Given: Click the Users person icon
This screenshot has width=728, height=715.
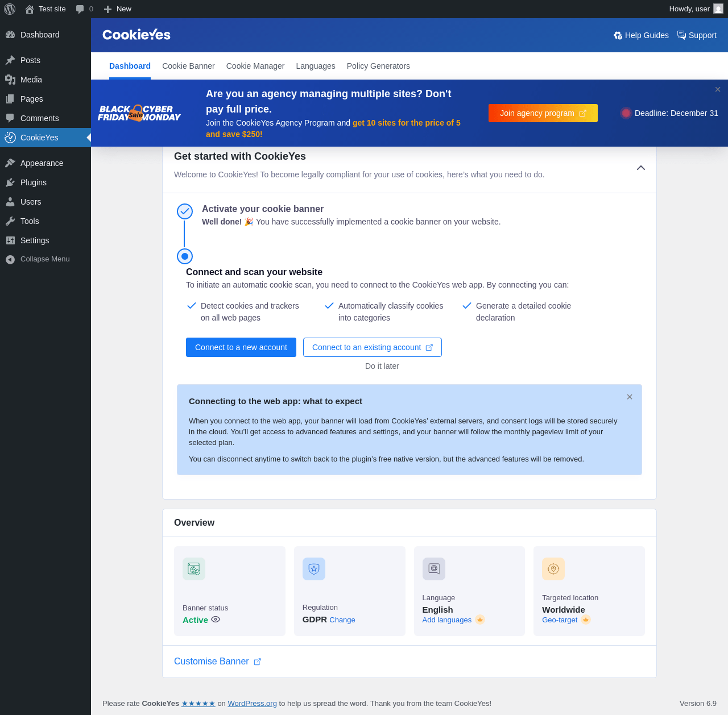Looking at the screenshot, I should (10, 202).
